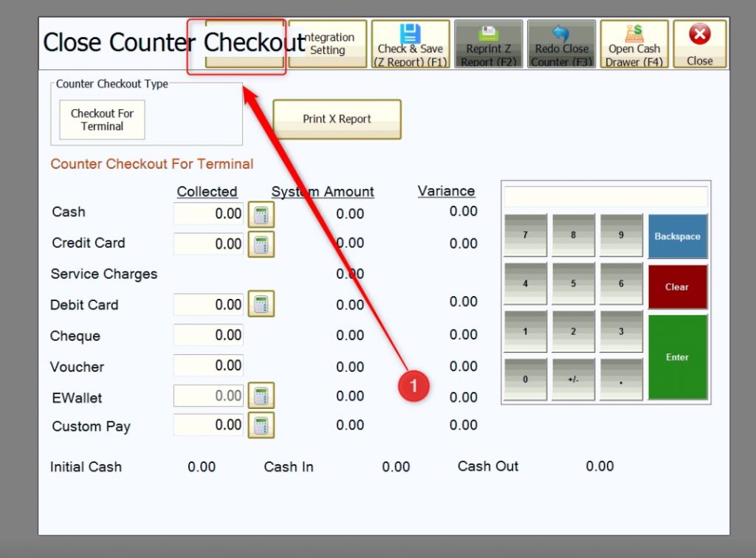This screenshot has height=558, width=756.
Task: Open calculator icon beside EWallet field
Action: pyautogui.click(x=261, y=396)
